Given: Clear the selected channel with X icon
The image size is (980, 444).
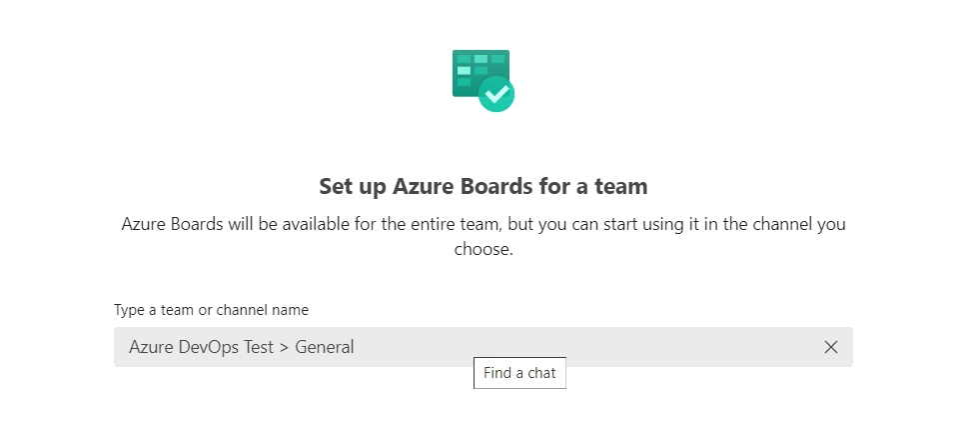Looking at the screenshot, I should [830, 347].
